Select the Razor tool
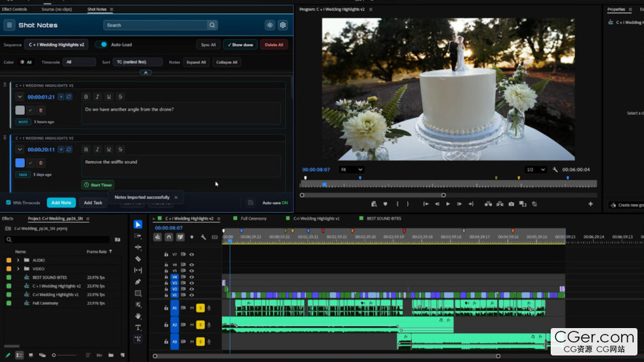The height and width of the screenshot is (362, 644). point(138,259)
